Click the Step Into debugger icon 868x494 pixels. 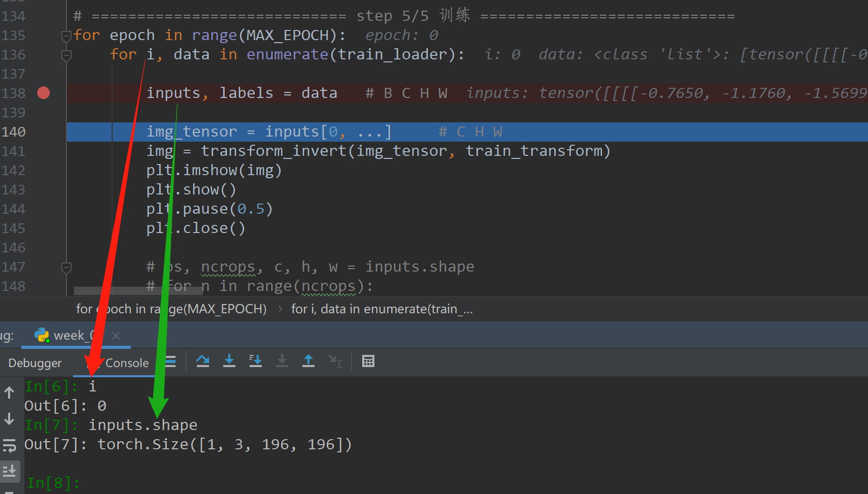click(x=229, y=361)
